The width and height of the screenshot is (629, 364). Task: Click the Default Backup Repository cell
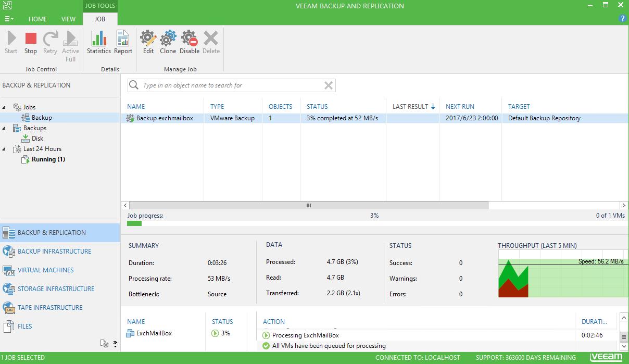click(544, 118)
